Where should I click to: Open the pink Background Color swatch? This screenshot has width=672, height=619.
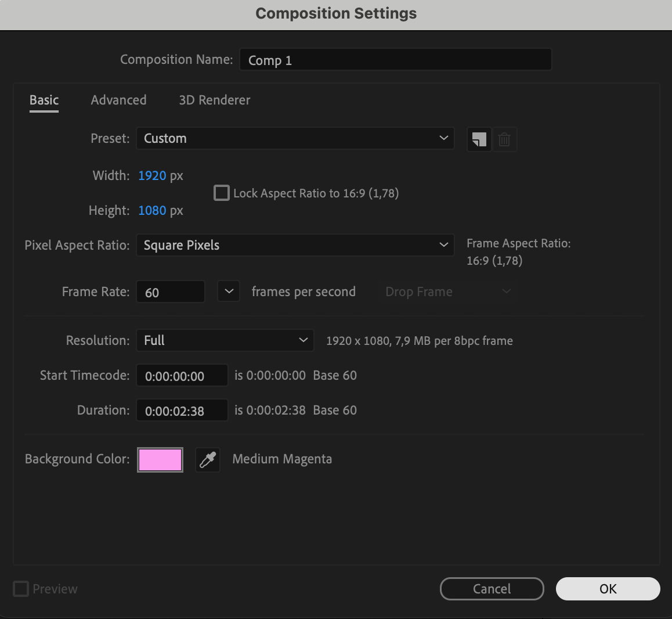(160, 460)
